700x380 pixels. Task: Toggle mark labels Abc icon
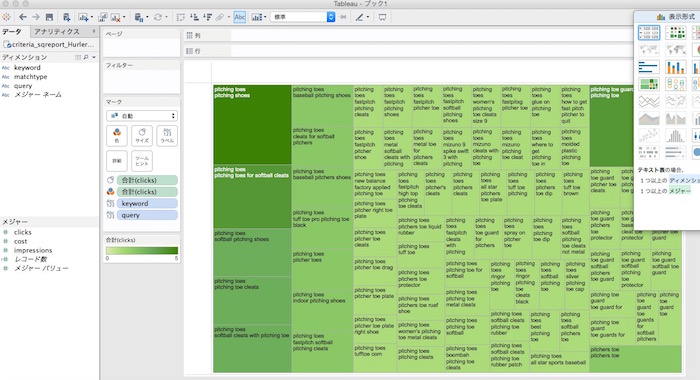pyautogui.click(x=240, y=17)
